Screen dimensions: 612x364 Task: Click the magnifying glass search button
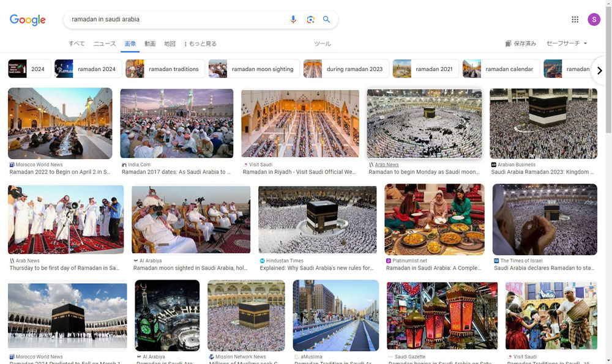coord(326,19)
